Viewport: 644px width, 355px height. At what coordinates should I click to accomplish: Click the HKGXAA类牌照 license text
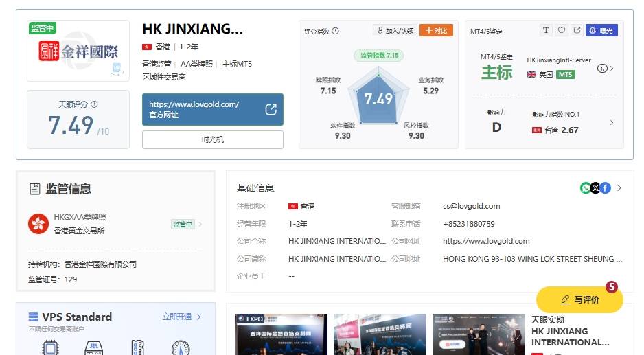pyautogui.click(x=80, y=217)
